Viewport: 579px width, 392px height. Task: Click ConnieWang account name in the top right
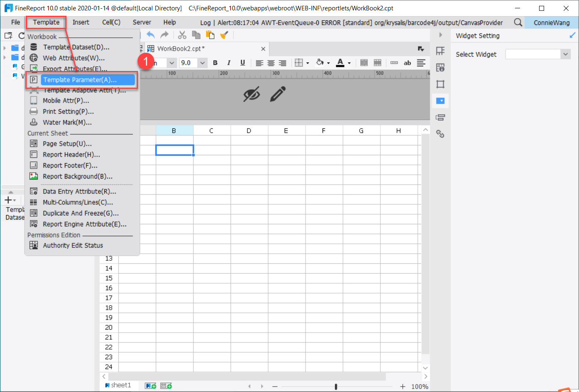553,23
